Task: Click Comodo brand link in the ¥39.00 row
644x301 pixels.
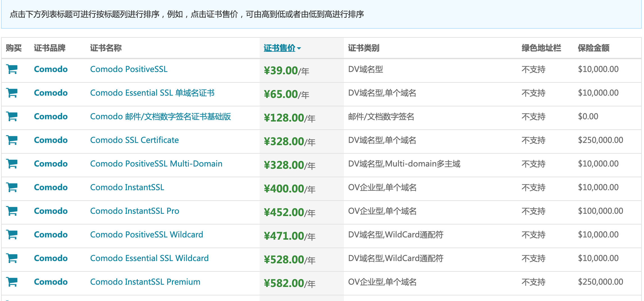Action: pyautogui.click(x=51, y=69)
